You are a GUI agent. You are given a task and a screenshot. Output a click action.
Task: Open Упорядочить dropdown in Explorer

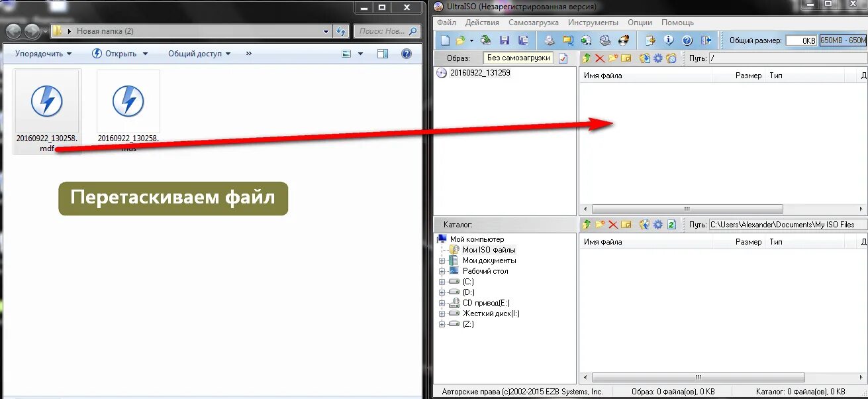click(x=44, y=54)
